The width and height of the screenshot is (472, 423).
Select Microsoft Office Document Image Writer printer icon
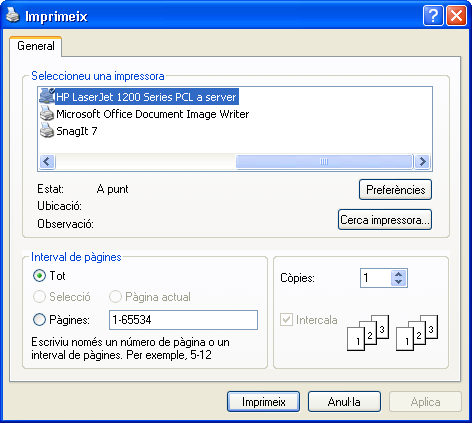[47, 113]
